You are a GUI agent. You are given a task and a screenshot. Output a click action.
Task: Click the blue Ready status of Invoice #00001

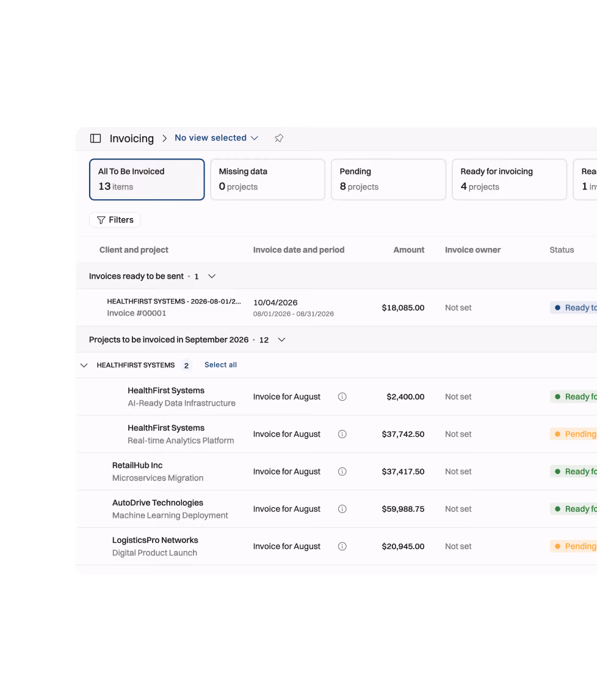point(574,308)
